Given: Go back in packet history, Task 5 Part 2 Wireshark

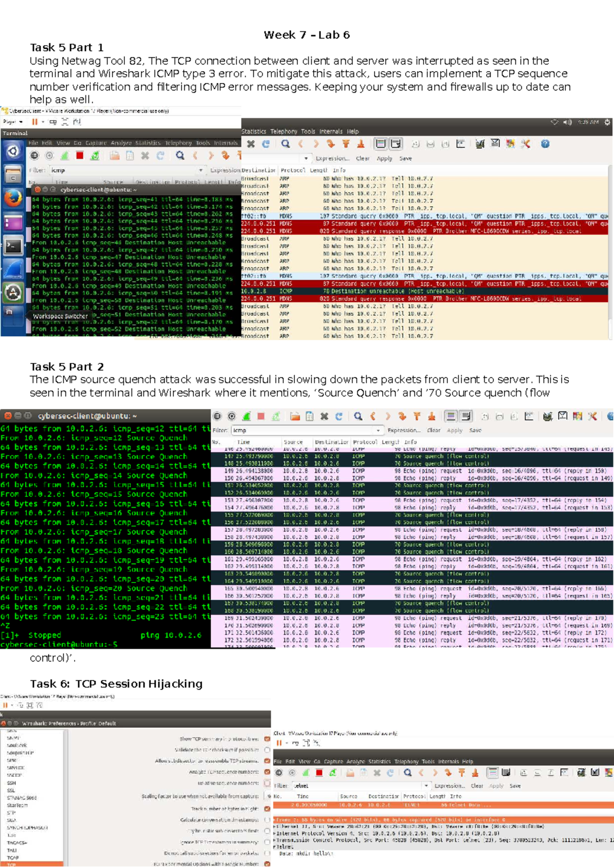Looking at the screenshot, I should point(373,417).
